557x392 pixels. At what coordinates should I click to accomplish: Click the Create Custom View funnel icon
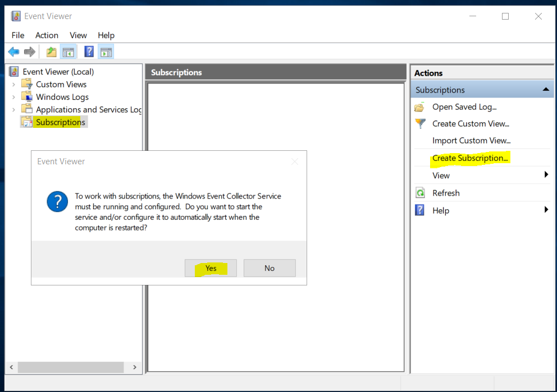pyautogui.click(x=420, y=123)
